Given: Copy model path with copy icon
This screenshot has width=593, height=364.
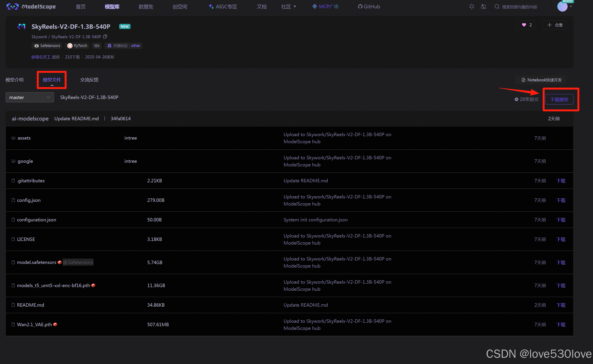Looking at the screenshot, I should pos(105,37).
